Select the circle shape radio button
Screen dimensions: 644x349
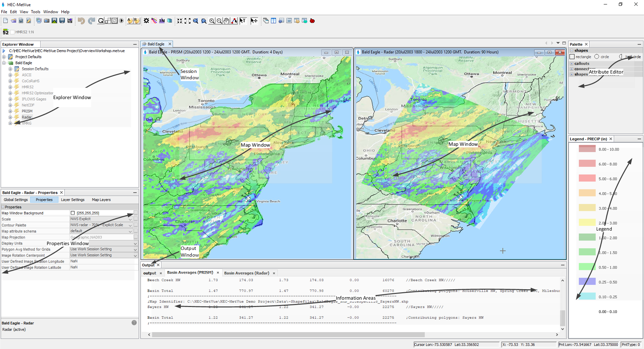[x=597, y=57]
